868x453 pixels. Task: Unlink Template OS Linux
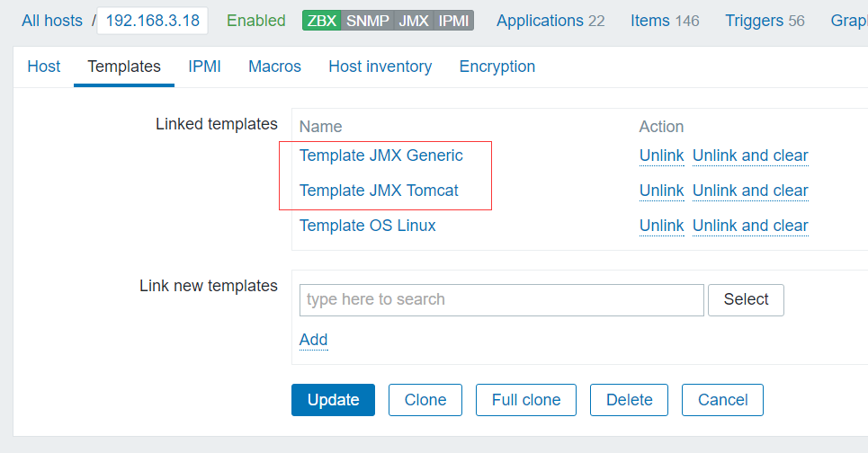click(x=661, y=226)
